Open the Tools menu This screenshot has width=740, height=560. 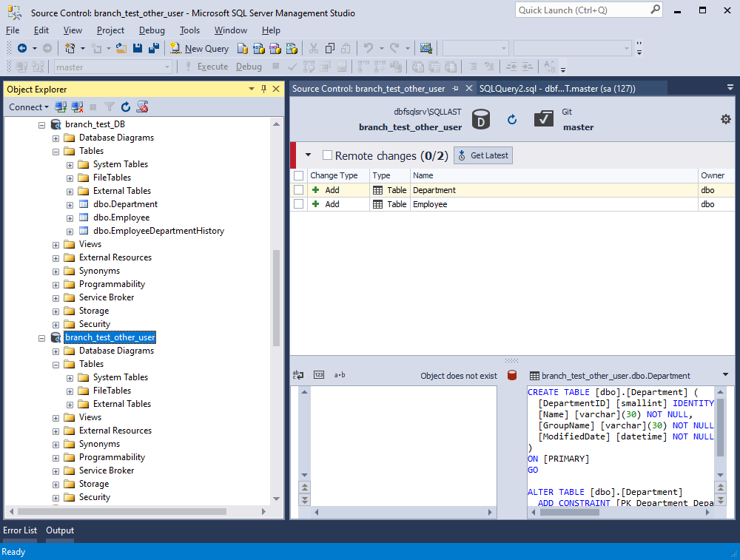[x=189, y=30]
